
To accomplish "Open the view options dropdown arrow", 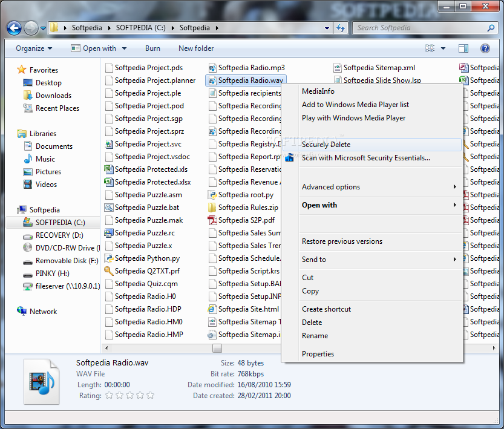I will coord(443,48).
